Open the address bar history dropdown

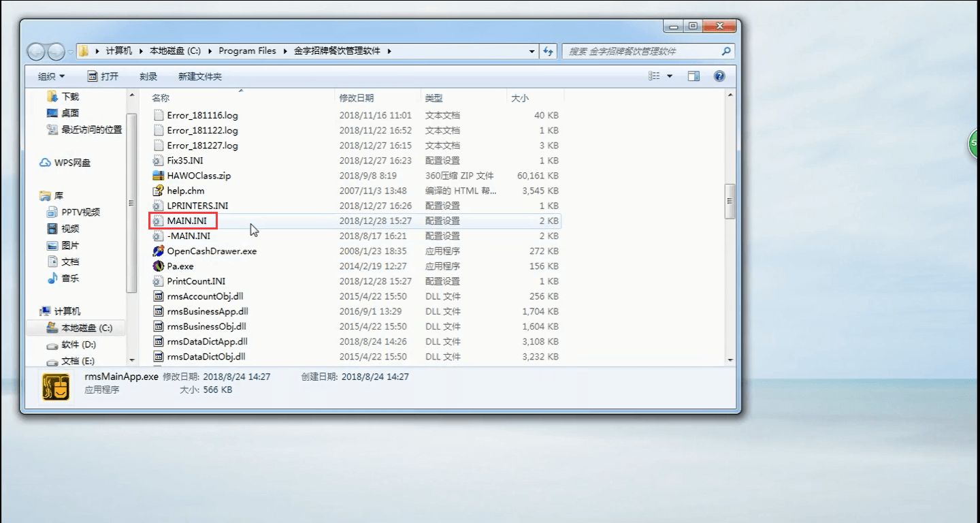coord(532,51)
